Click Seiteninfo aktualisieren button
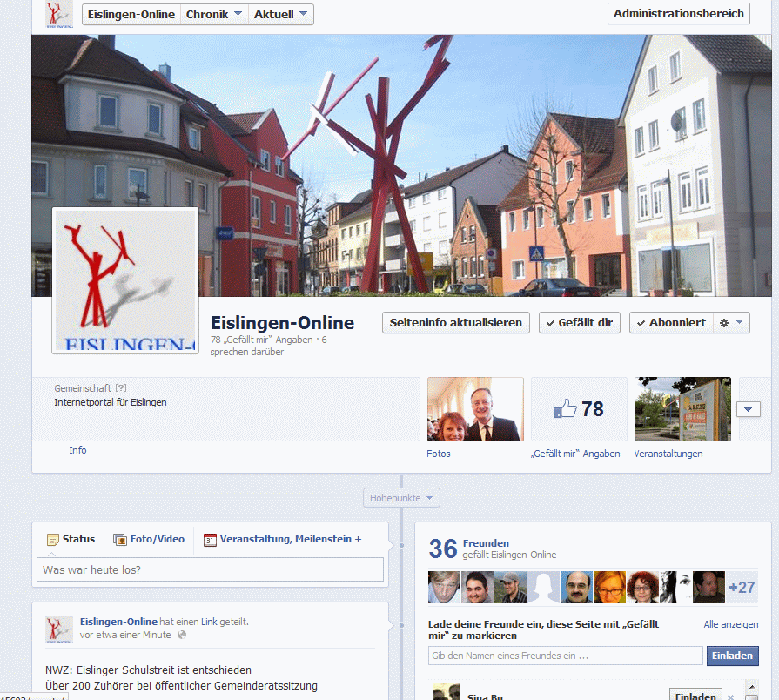The width and height of the screenshot is (779, 700). 456,322
